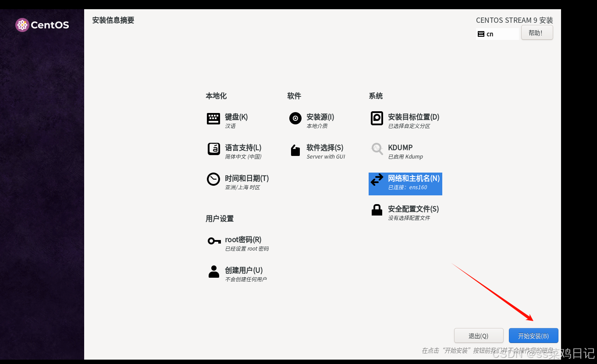Click the Language Support (语言支持) icon
Image resolution: width=597 pixels, height=364 pixels.
pos(213,149)
